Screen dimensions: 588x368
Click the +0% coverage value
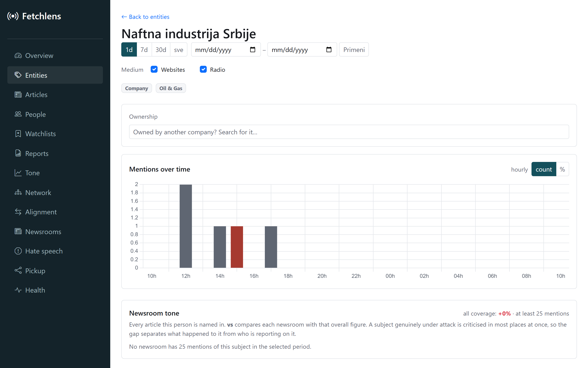pos(504,313)
